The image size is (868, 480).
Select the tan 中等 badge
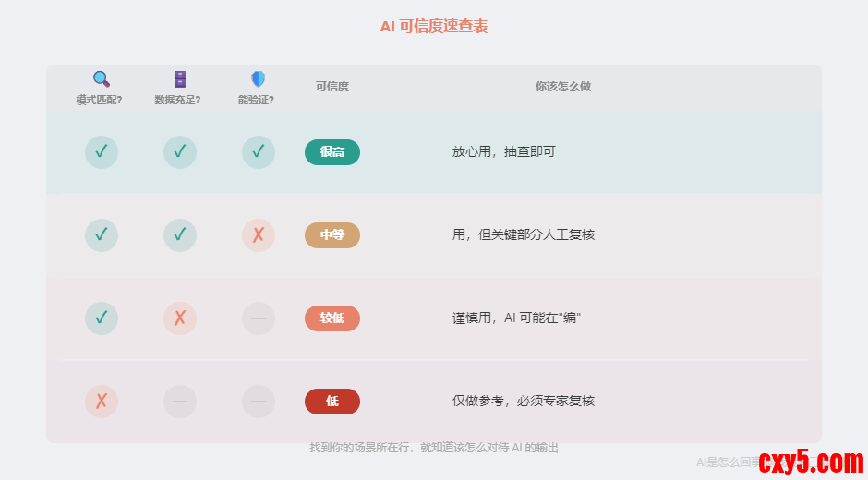(x=332, y=235)
